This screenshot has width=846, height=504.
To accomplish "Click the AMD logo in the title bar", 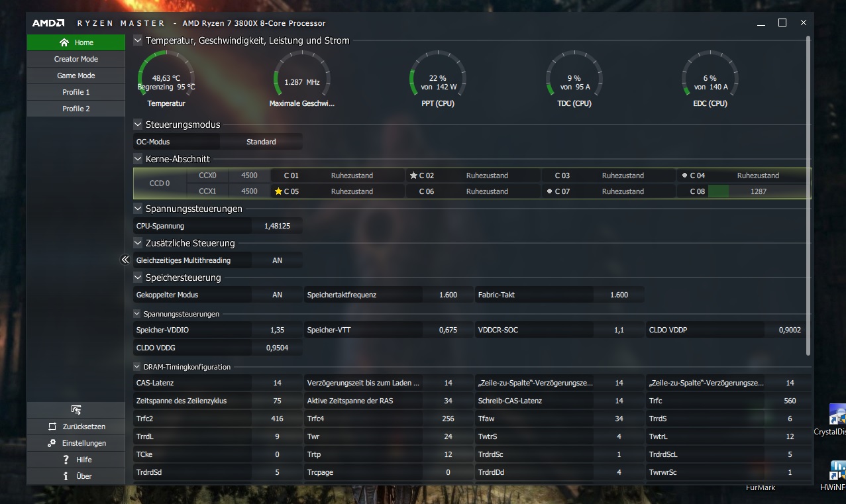I will pos(48,23).
